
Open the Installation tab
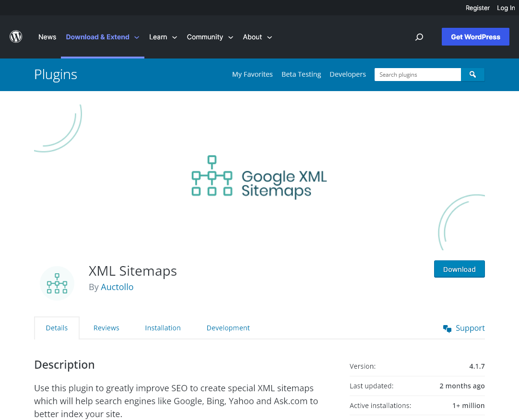(163, 328)
